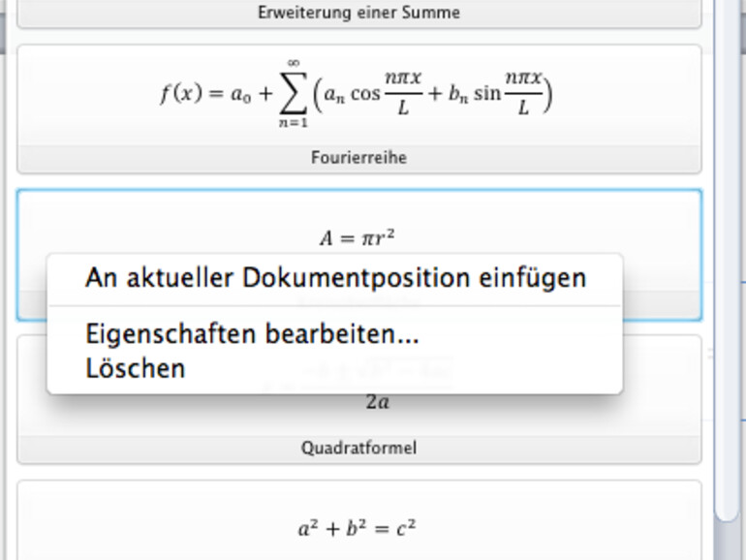Select 'Löschen' in the context menu

tap(136, 368)
